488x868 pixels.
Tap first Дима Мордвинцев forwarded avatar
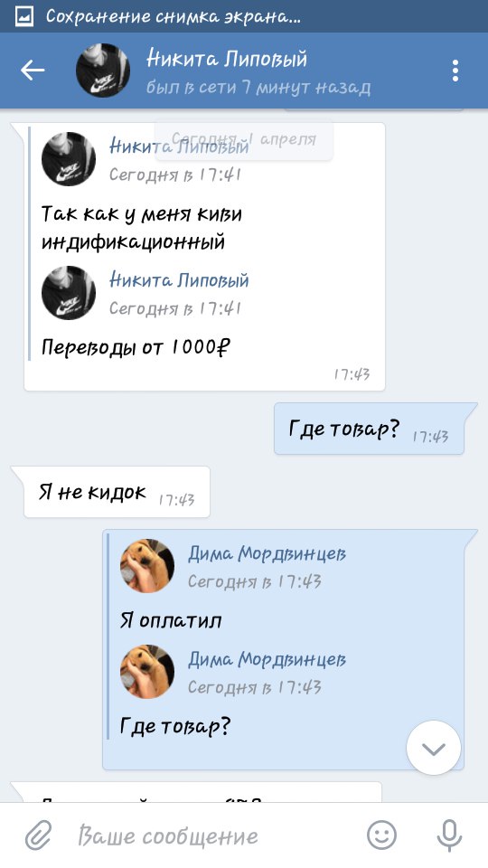[x=147, y=566]
